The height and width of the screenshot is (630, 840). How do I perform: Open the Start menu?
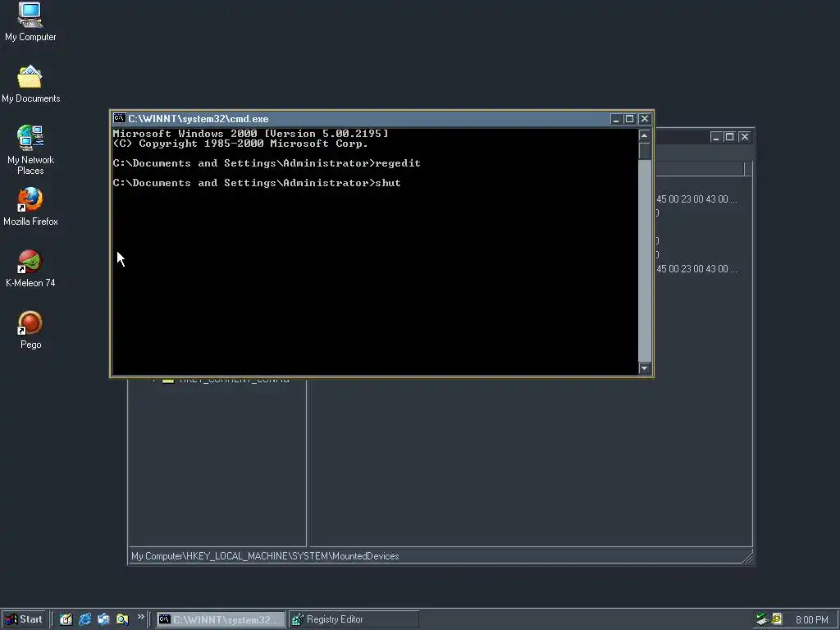[24, 619]
